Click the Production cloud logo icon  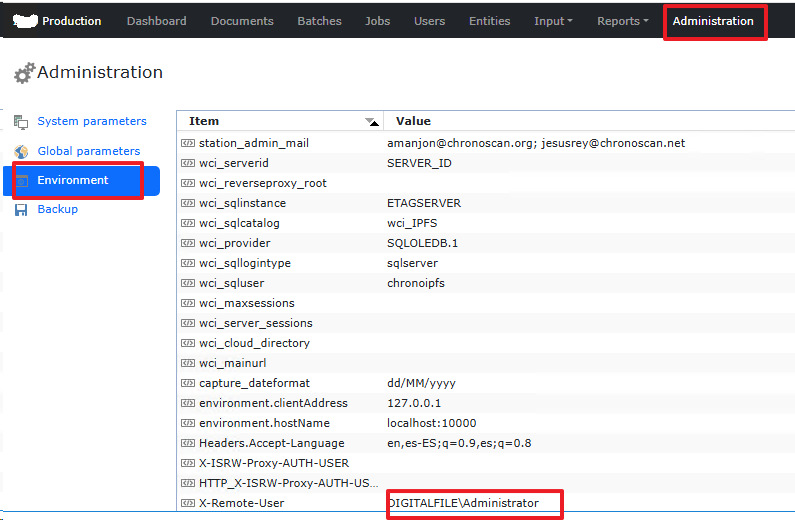(25, 21)
